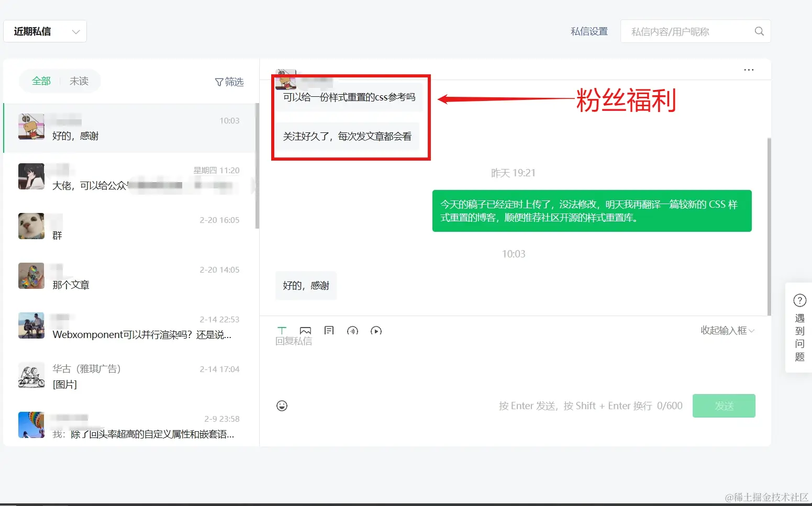
Task: Click the search magnifier icon
Action: click(x=759, y=31)
